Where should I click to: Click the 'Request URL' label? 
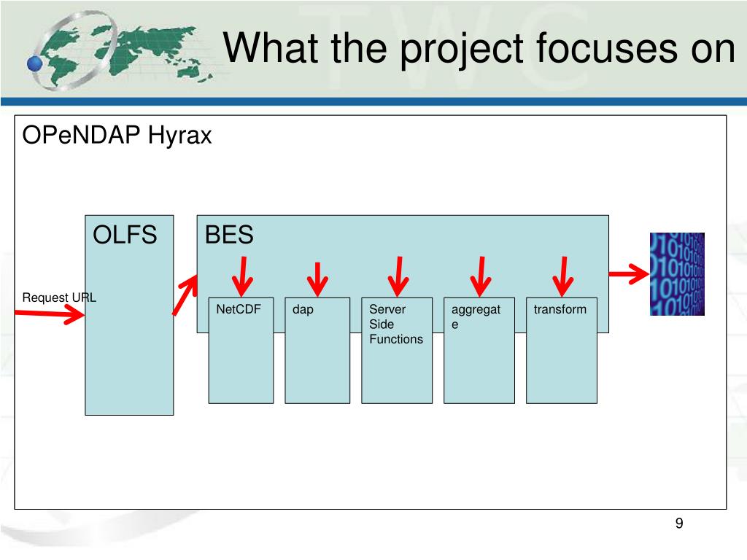(x=59, y=297)
